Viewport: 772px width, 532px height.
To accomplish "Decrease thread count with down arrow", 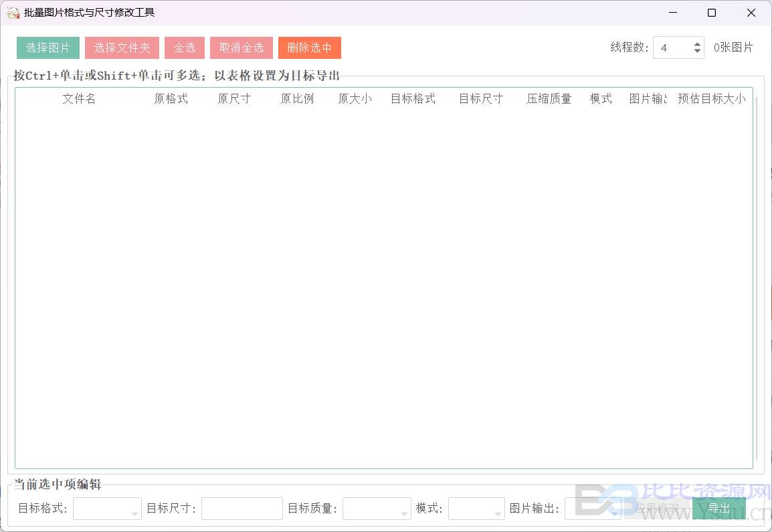I will (698, 52).
